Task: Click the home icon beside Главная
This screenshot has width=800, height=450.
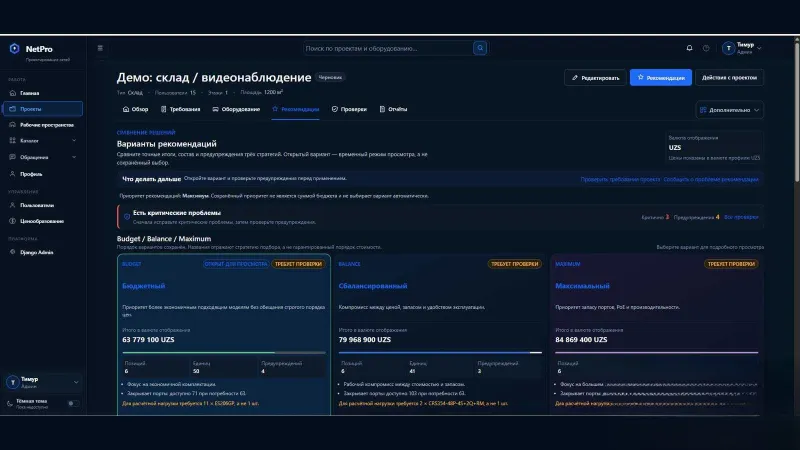Action: [x=13, y=93]
